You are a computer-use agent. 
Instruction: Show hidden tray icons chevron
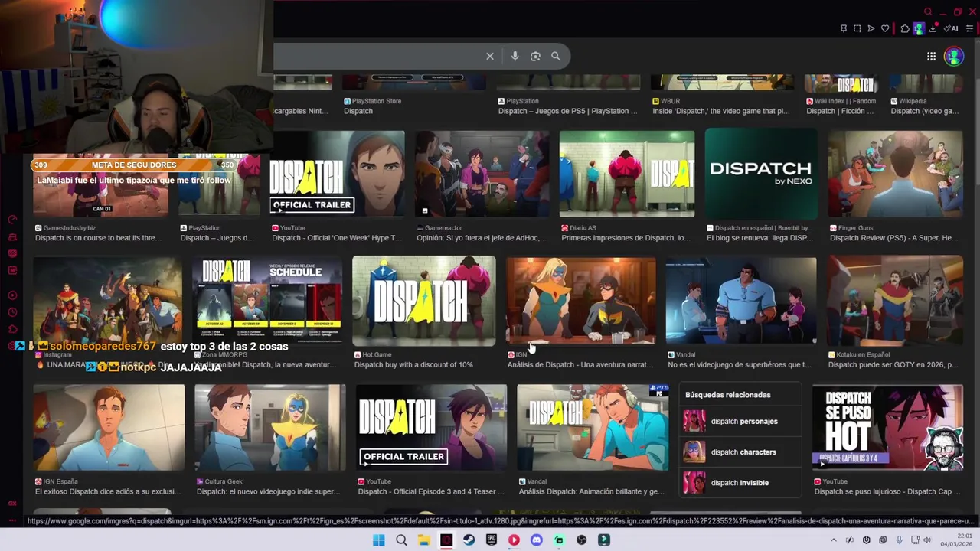click(834, 540)
